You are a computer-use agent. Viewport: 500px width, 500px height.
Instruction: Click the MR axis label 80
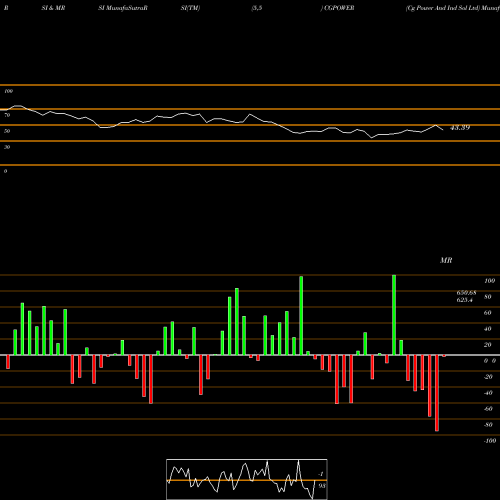pyautogui.click(x=488, y=297)
